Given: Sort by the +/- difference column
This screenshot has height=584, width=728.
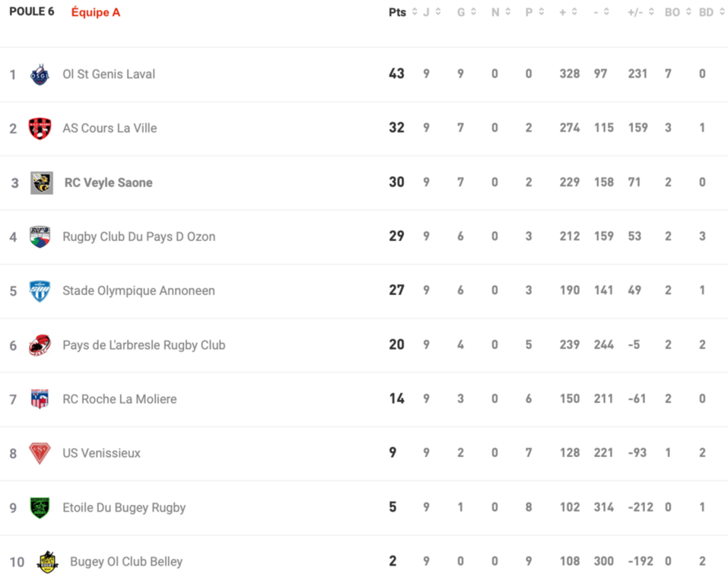Looking at the screenshot, I should click(641, 12).
